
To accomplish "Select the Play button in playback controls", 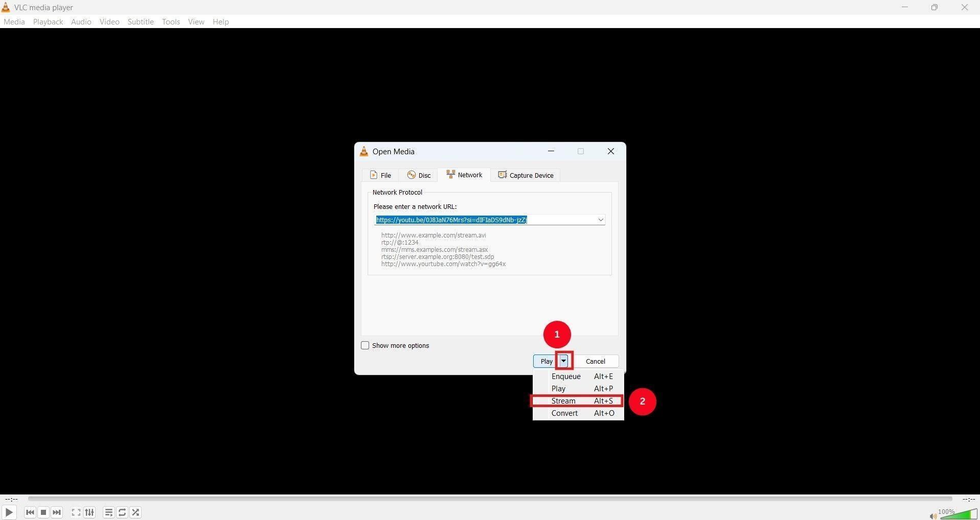I will pyautogui.click(x=9, y=512).
